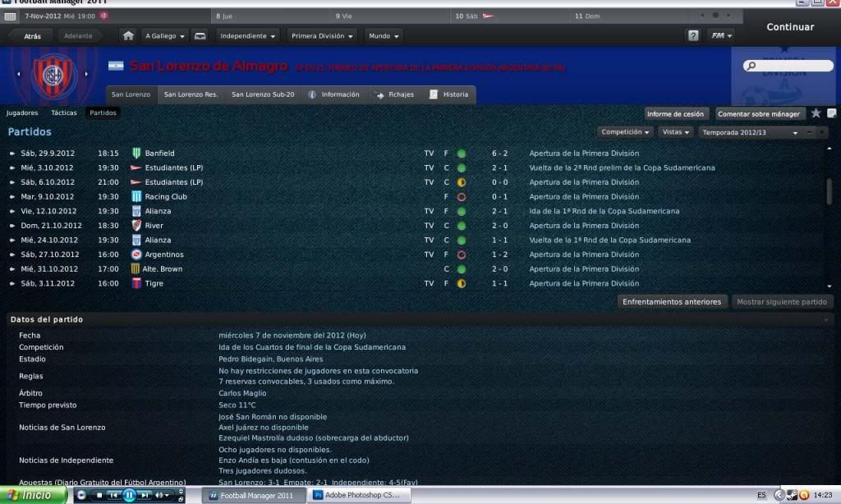Pause playback in the taskbar media player

129,496
